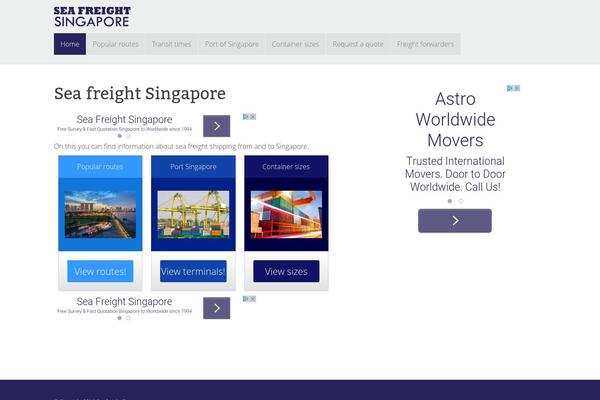Close the Astro Worldwide Movers ad

[517, 88]
